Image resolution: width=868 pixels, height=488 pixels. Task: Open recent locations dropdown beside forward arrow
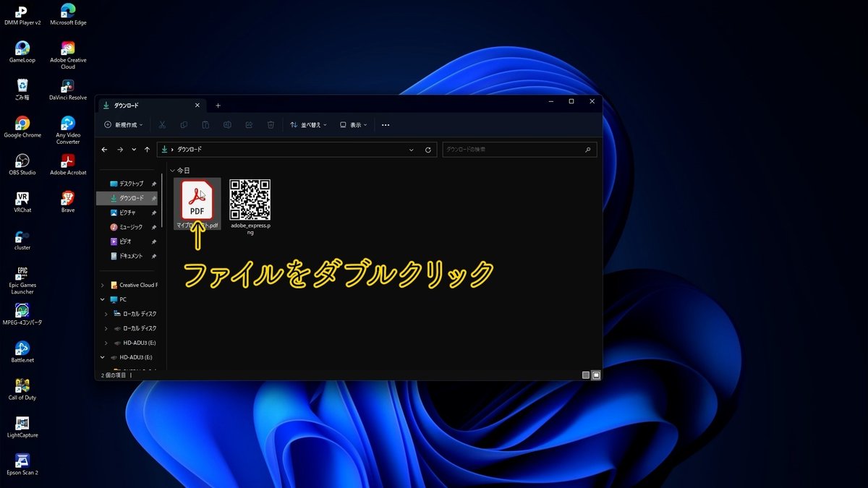coord(134,150)
